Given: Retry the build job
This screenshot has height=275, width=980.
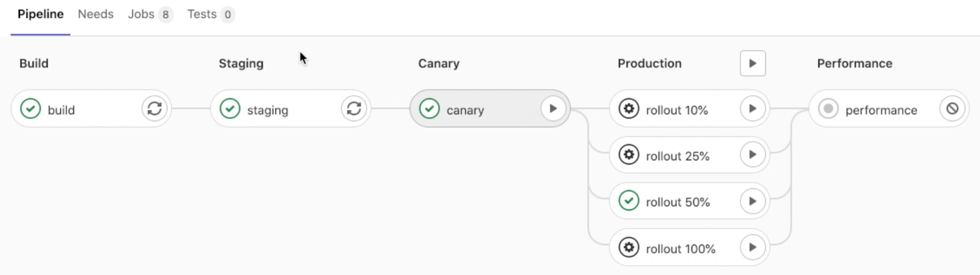Looking at the screenshot, I should coord(154,109).
